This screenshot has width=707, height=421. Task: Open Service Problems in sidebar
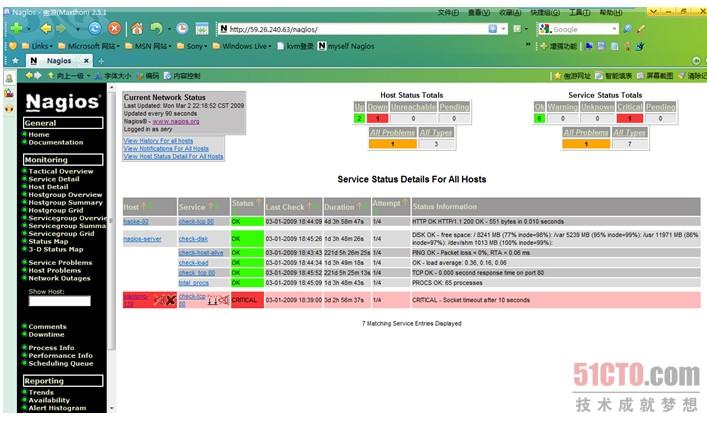coord(60,262)
